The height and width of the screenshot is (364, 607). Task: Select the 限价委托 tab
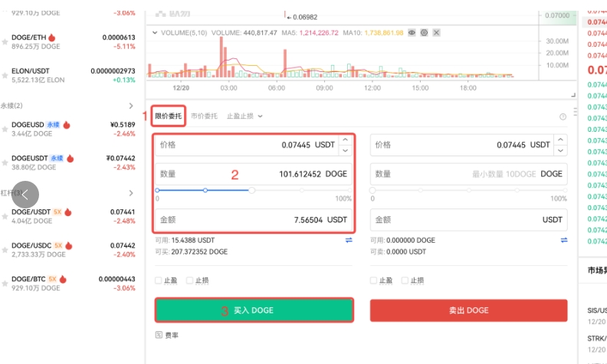[x=169, y=116]
